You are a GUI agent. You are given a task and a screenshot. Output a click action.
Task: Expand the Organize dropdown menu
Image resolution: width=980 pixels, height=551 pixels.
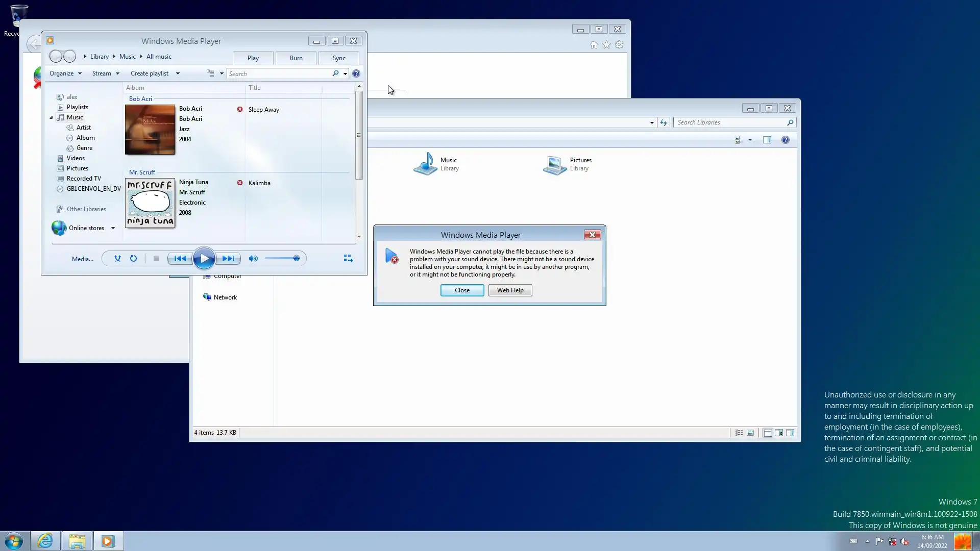[65, 73]
